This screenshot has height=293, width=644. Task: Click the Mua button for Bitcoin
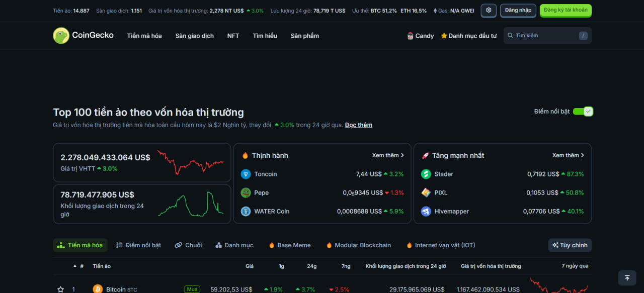point(192,289)
